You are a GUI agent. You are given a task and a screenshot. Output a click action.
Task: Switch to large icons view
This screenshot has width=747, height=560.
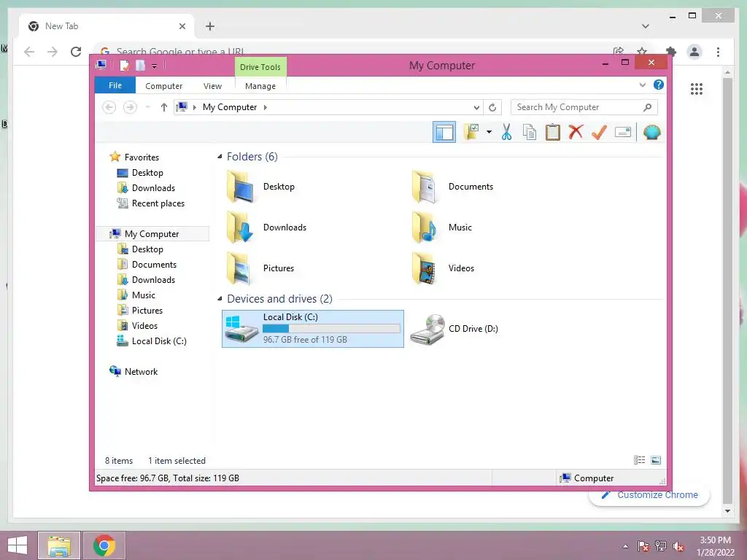click(x=656, y=459)
